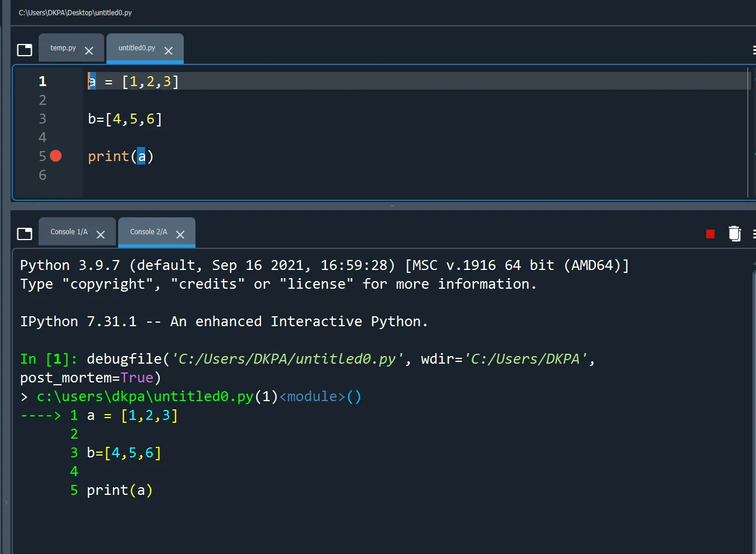
Task: Click 'b=[4,5,6]' in the console output
Action: [124, 453]
